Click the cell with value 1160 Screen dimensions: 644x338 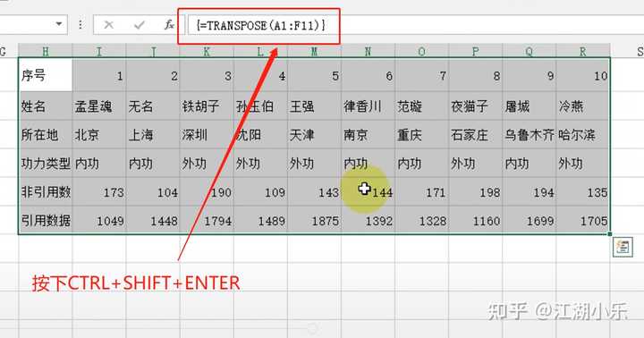pos(476,220)
